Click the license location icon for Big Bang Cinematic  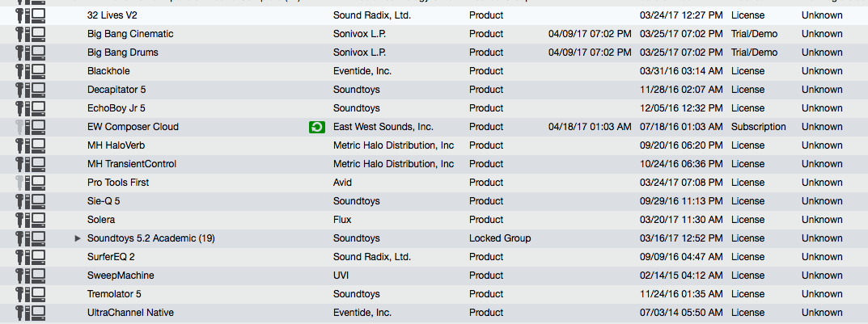[x=31, y=34]
